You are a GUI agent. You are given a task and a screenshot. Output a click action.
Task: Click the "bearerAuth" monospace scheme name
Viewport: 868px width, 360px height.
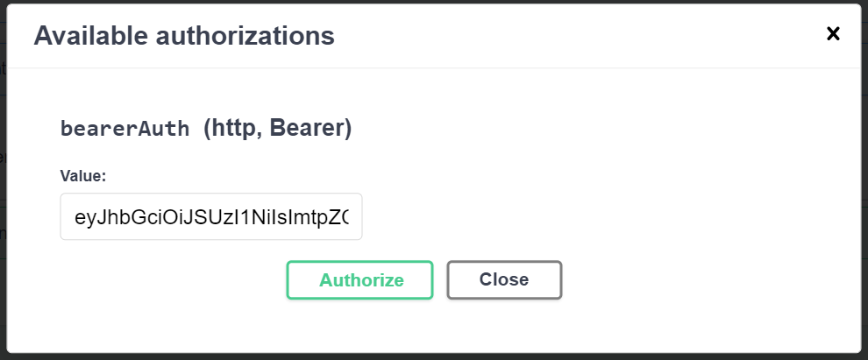point(125,130)
